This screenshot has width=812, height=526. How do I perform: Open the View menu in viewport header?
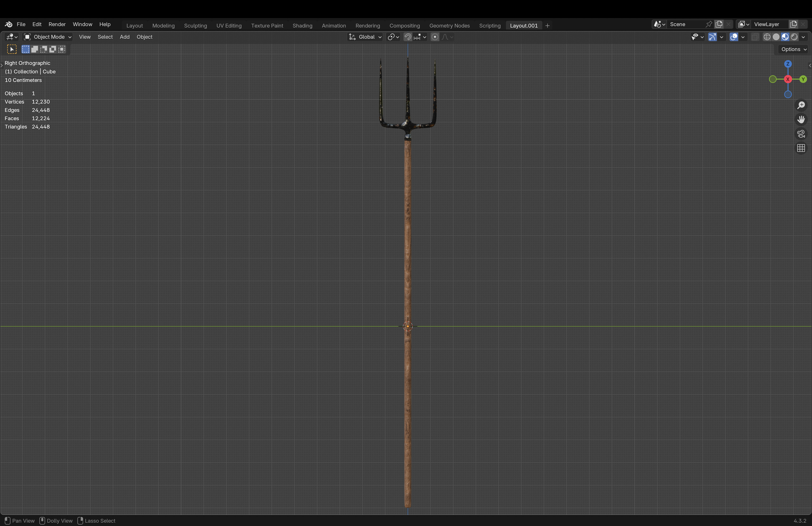pos(85,37)
